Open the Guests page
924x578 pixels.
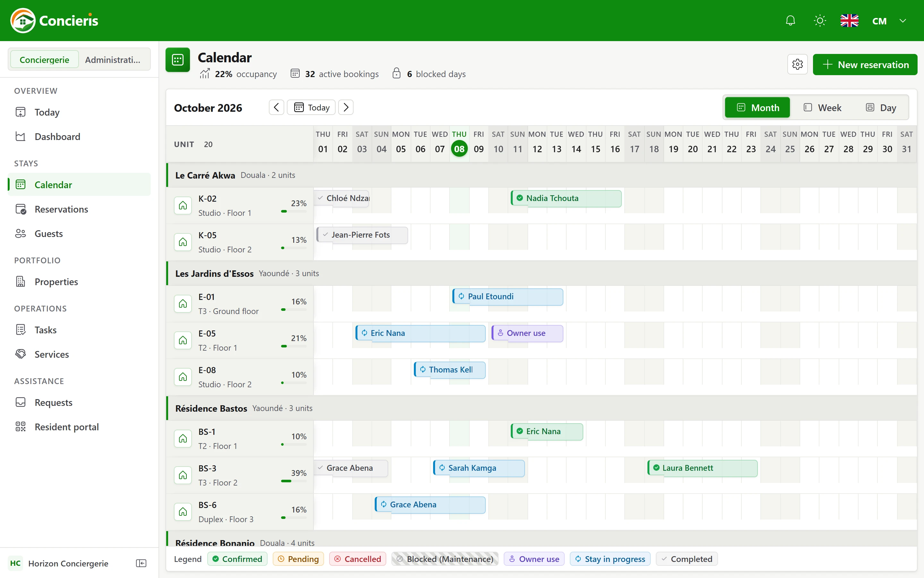[x=79, y=233]
